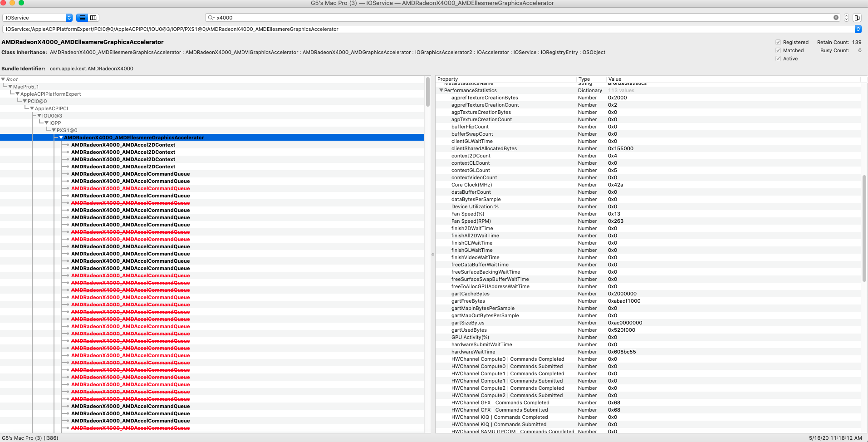Image resolution: width=868 pixels, height=442 pixels.
Task: Sort by the Property column header
Action: coord(506,79)
